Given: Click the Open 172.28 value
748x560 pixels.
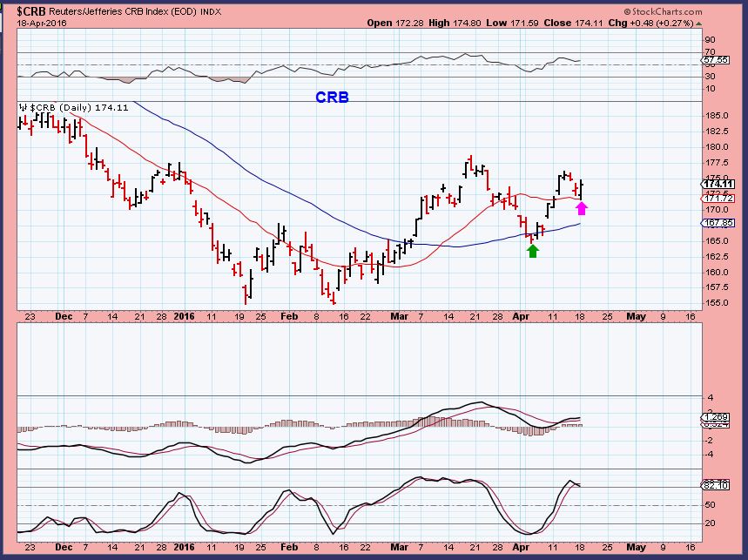Looking at the screenshot, I should (396, 23).
